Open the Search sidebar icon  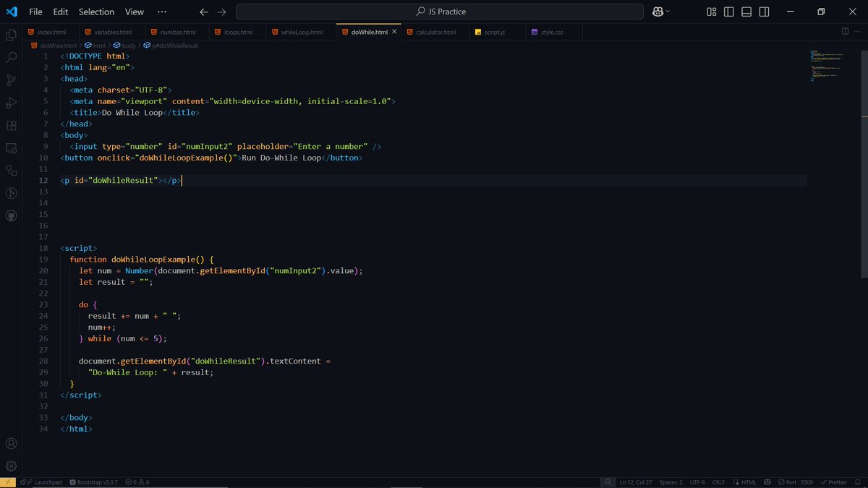(x=11, y=57)
